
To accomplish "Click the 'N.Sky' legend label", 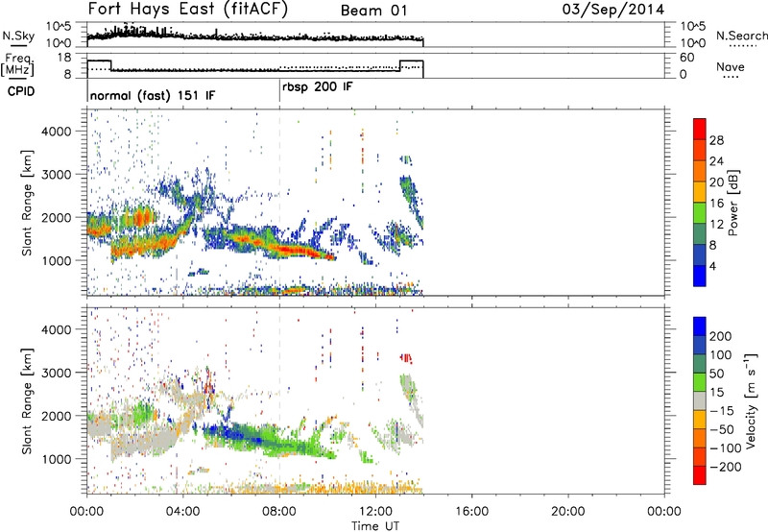I will 18,36.
